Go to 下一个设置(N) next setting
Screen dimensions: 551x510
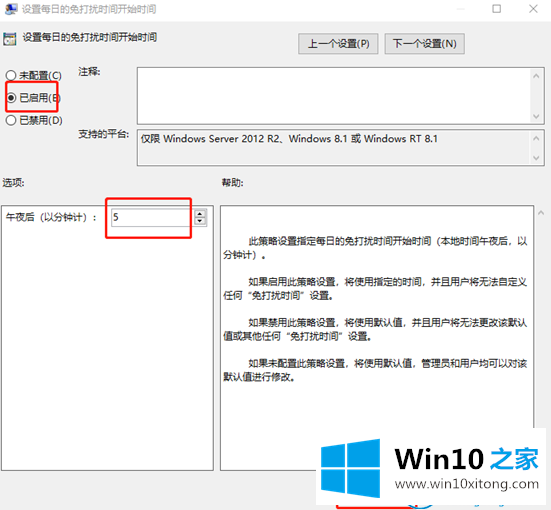[x=424, y=44]
